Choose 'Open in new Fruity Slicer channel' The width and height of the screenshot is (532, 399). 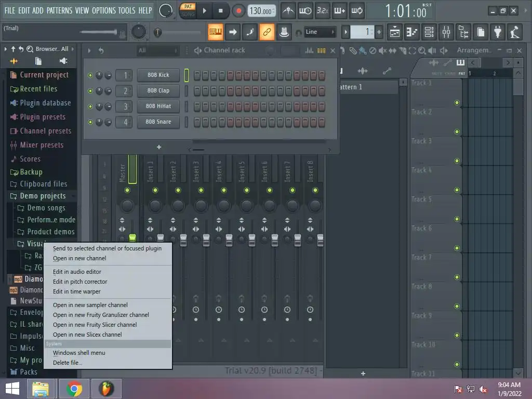tap(95, 325)
